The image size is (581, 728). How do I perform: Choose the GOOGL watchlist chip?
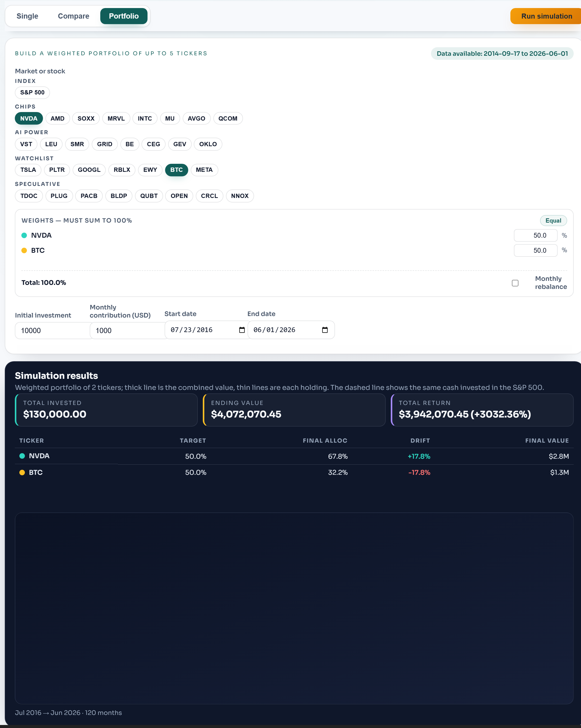[89, 170]
